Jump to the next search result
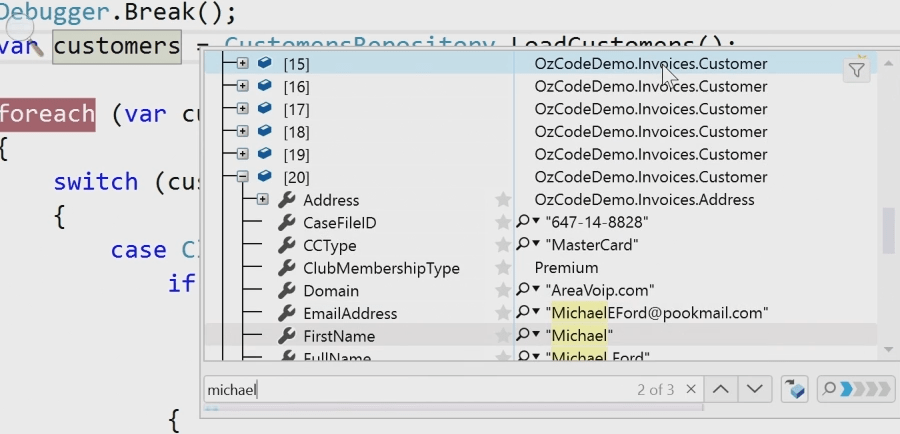Screen dimensions: 900x434 [755, 389]
